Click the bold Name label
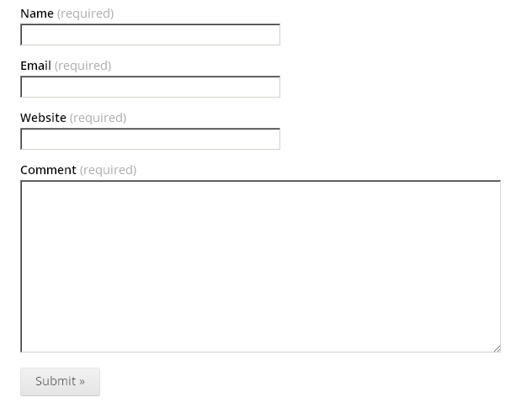Image resolution: width=532 pixels, height=408 pixels. 37,13
